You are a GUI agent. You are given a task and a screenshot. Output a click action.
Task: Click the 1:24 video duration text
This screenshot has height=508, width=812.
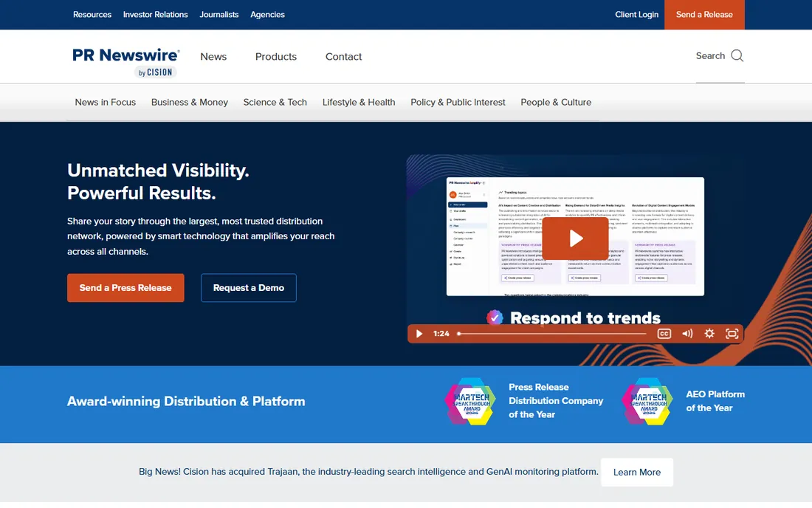pyautogui.click(x=441, y=334)
